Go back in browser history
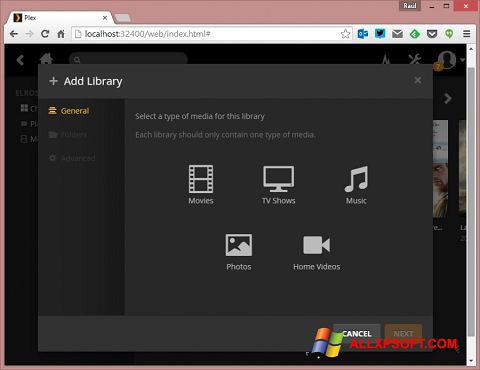The height and width of the screenshot is (370, 480). click(x=14, y=34)
